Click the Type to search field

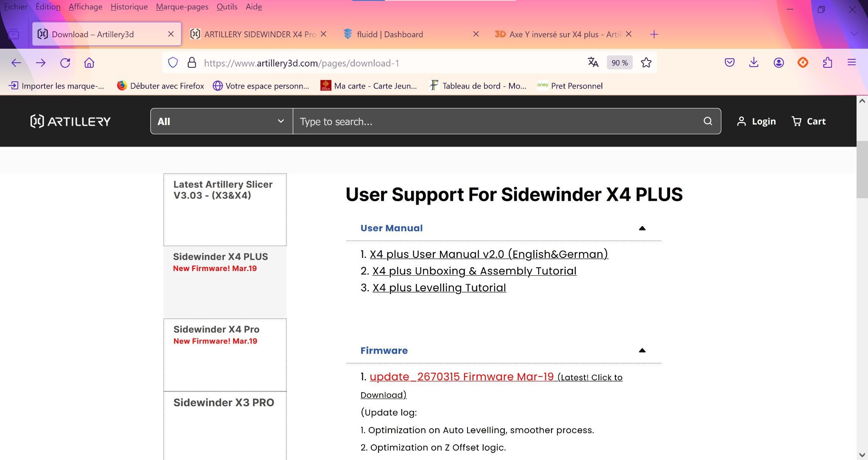(496, 122)
